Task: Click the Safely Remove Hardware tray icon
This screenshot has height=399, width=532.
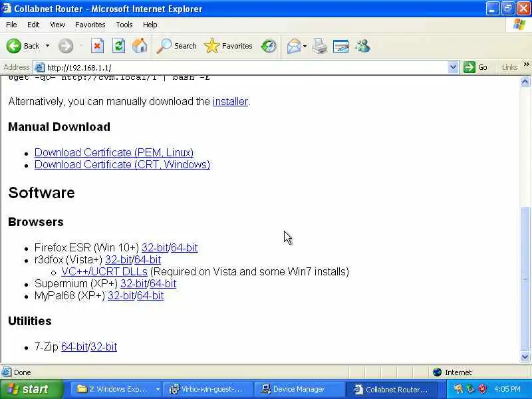Action: point(470,389)
